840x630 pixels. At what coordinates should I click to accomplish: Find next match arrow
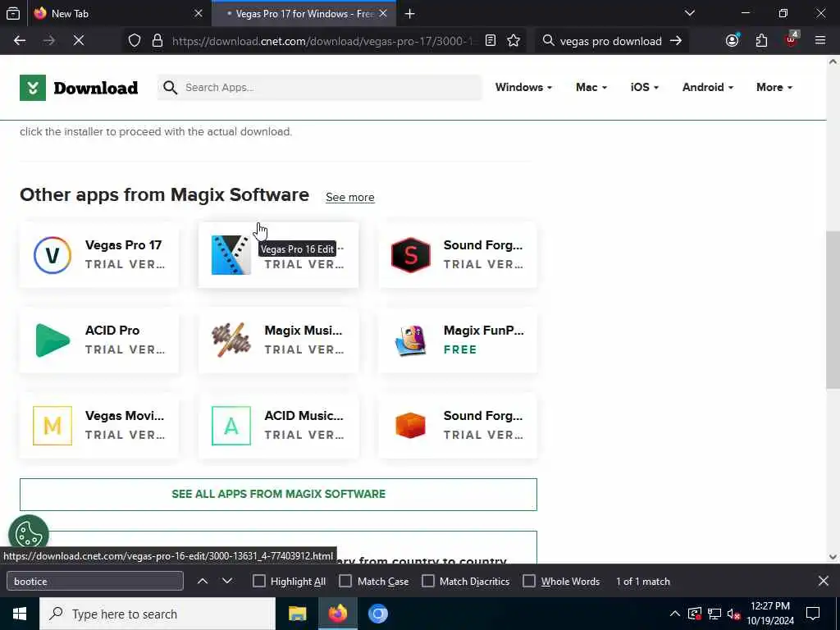(x=227, y=582)
